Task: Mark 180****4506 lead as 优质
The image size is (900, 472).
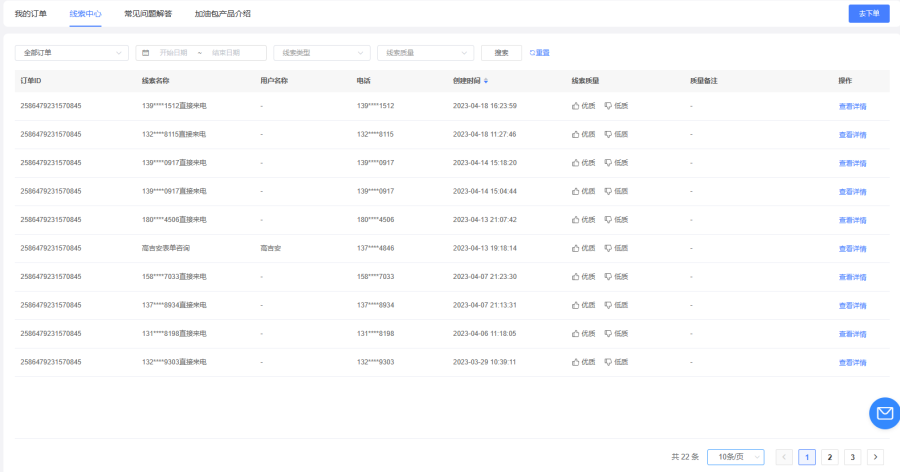Action: pyautogui.click(x=583, y=220)
